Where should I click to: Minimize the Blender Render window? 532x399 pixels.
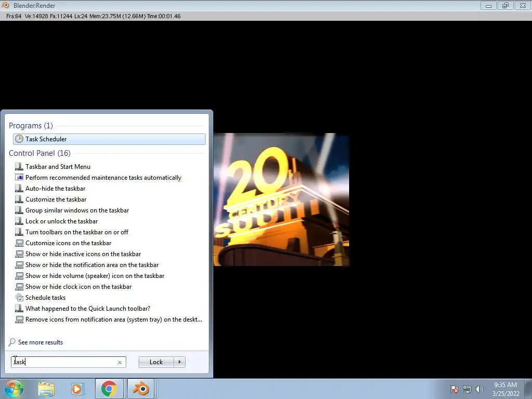[488, 5]
